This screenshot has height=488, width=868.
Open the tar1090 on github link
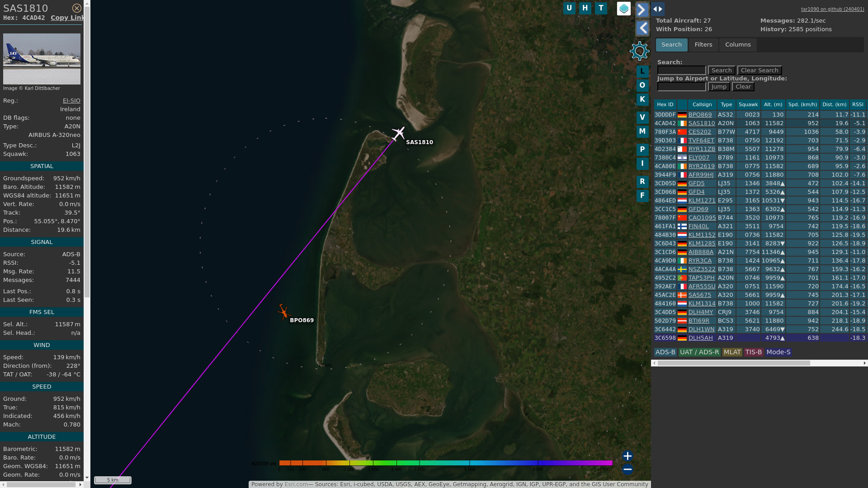pos(832,9)
